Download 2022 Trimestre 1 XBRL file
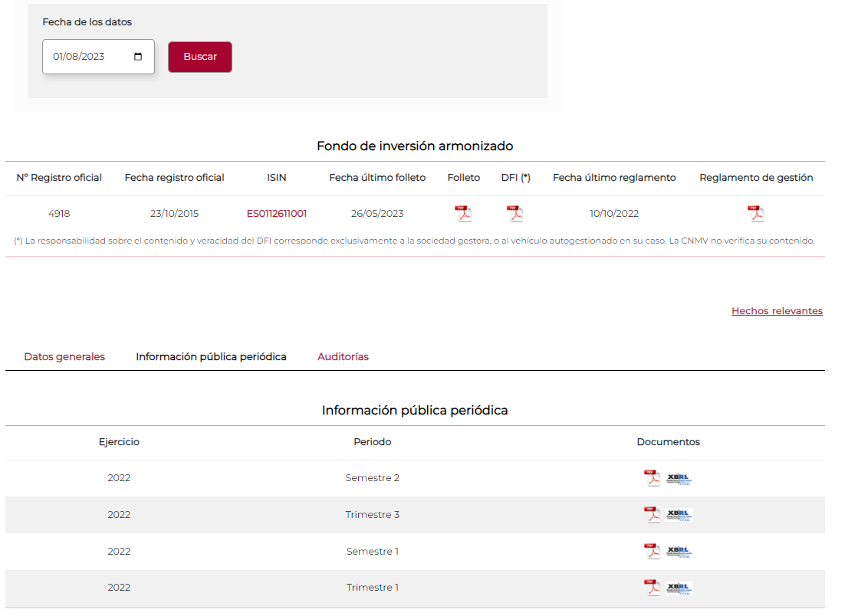Viewport: 858px width, 616px height. tap(679, 588)
